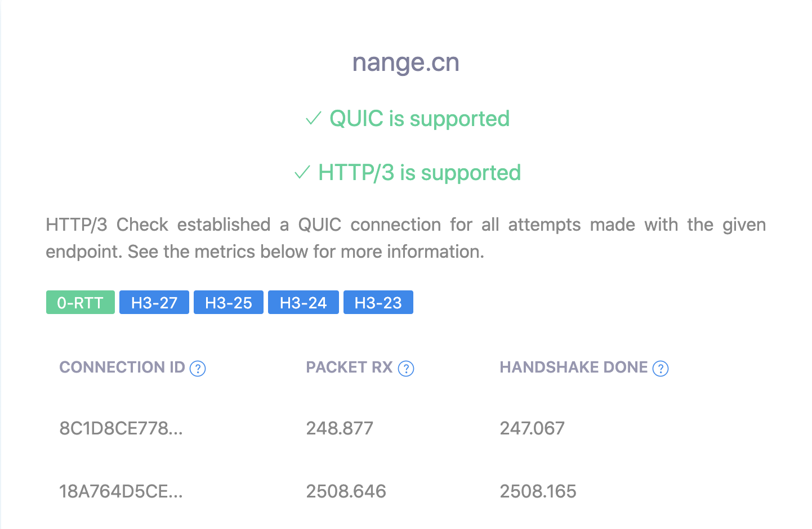
Task: Select the CONNECTION ID column header
Action: click(x=122, y=367)
